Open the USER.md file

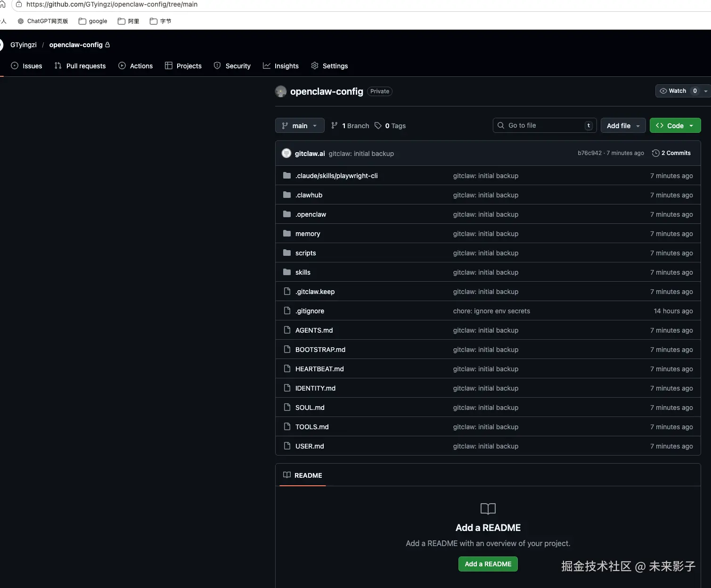[310, 446]
